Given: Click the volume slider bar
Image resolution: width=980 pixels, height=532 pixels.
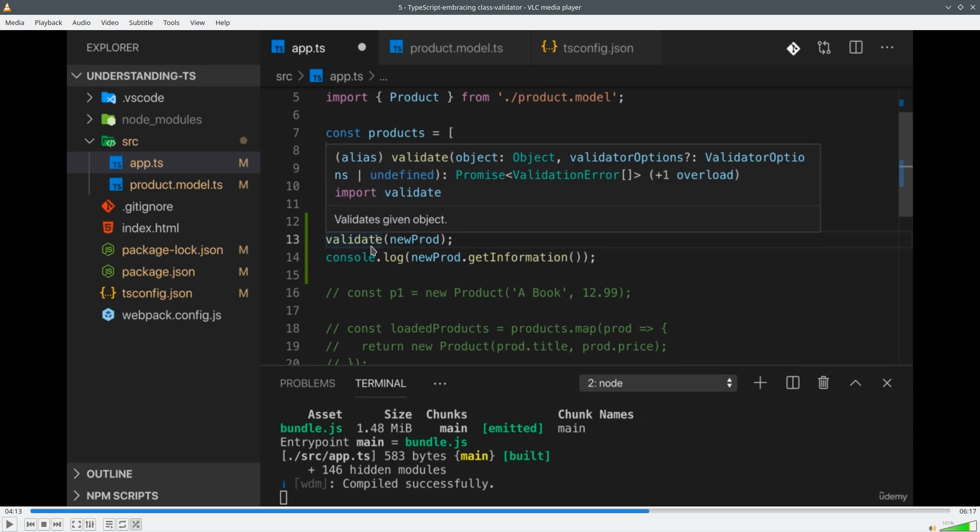Looking at the screenshot, I should click(959, 526).
